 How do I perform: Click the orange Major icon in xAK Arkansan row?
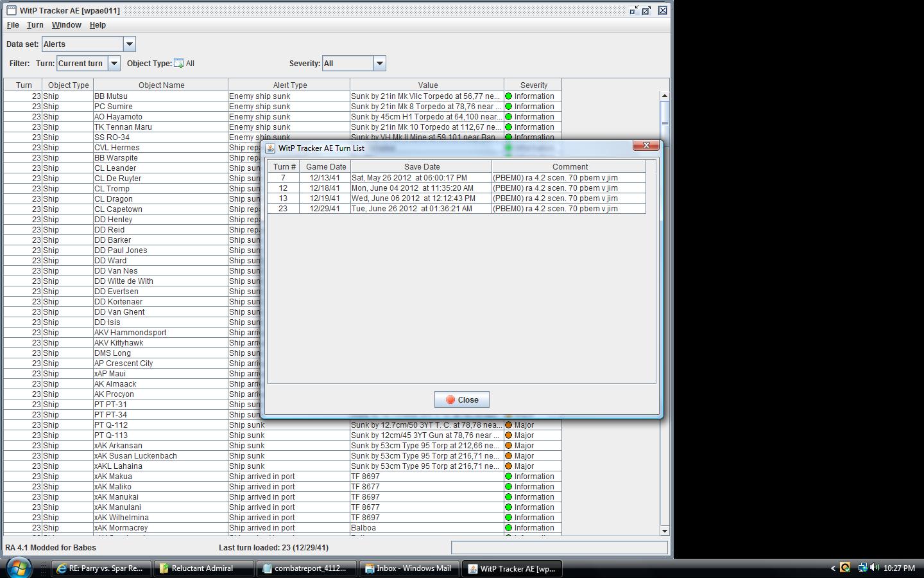click(x=509, y=446)
